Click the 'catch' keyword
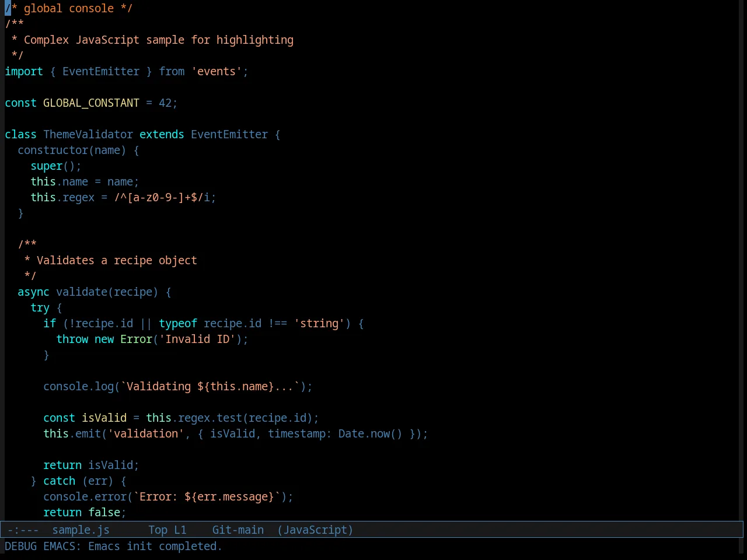 pyautogui.click(x=59, y=481)
